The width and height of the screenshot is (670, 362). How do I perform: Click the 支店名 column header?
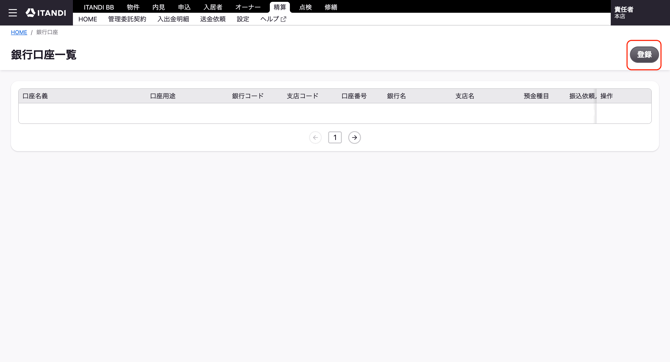coord(464,96)
